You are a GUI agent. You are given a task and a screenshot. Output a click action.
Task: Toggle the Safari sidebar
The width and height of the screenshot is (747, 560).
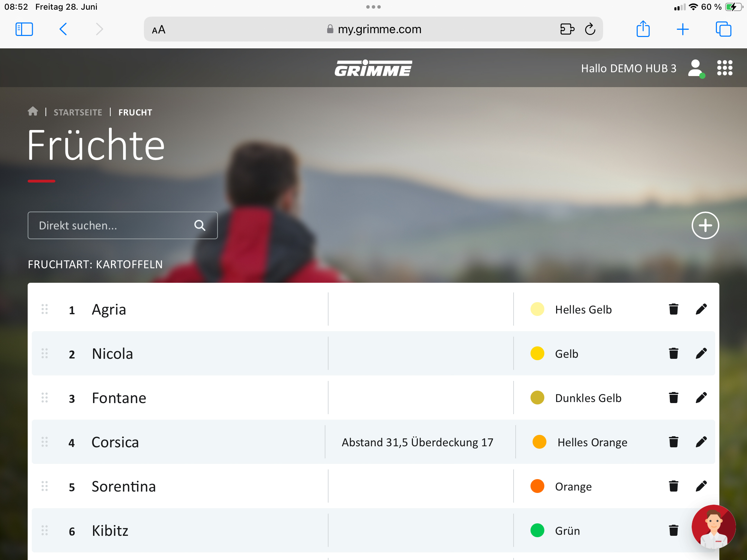(24, 29)
